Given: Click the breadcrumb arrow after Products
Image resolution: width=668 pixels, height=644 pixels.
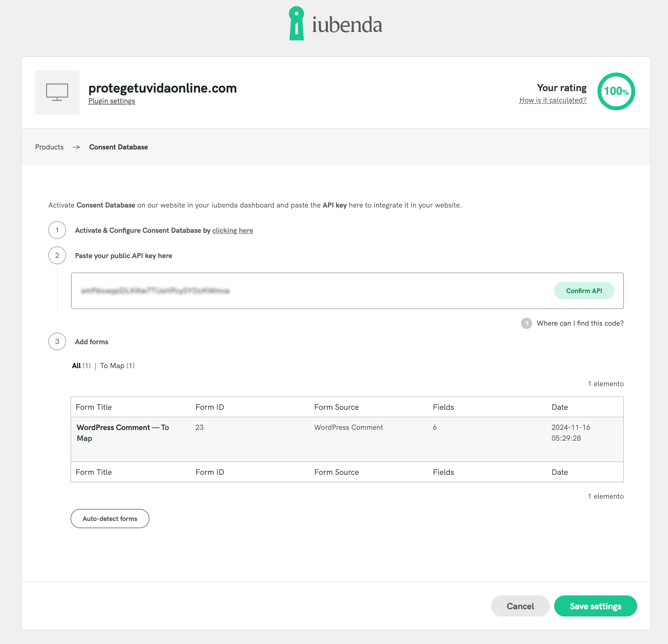Looking at the screenshot, I should tap(76, 147).
